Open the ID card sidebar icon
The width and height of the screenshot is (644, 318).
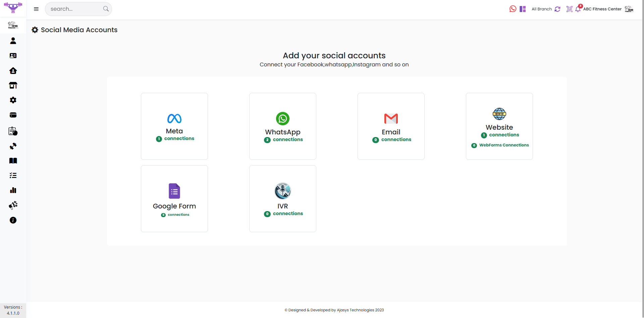click(13, 56)
